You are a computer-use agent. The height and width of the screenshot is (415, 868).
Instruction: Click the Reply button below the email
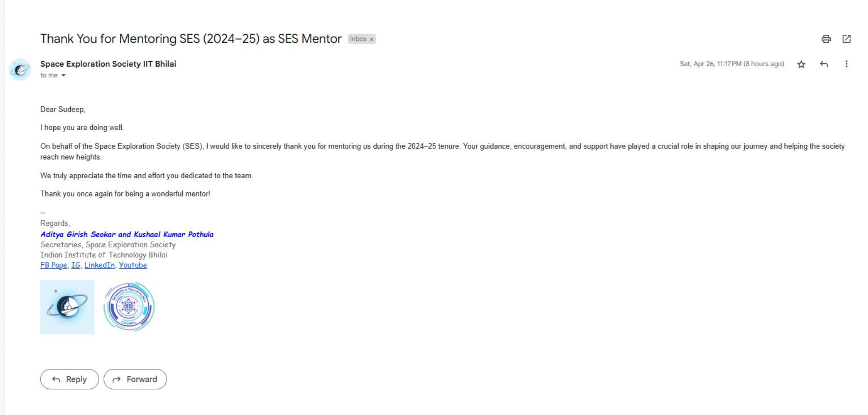click(70, 379)
